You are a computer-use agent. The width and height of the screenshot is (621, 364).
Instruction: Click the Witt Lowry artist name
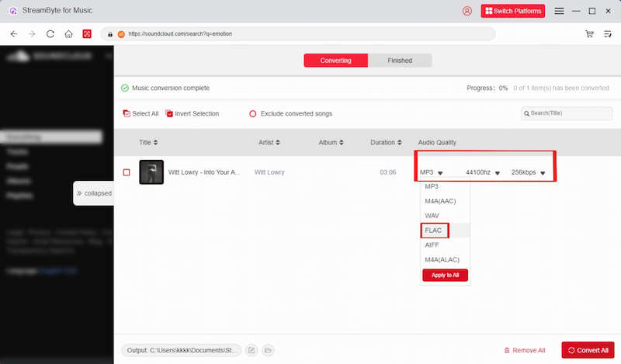coord(269,172)
